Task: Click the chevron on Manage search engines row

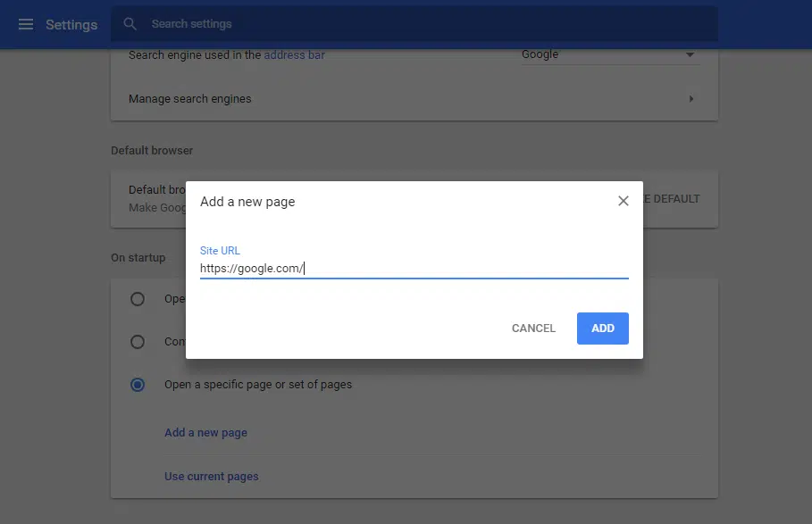Action: coord(691,98)
